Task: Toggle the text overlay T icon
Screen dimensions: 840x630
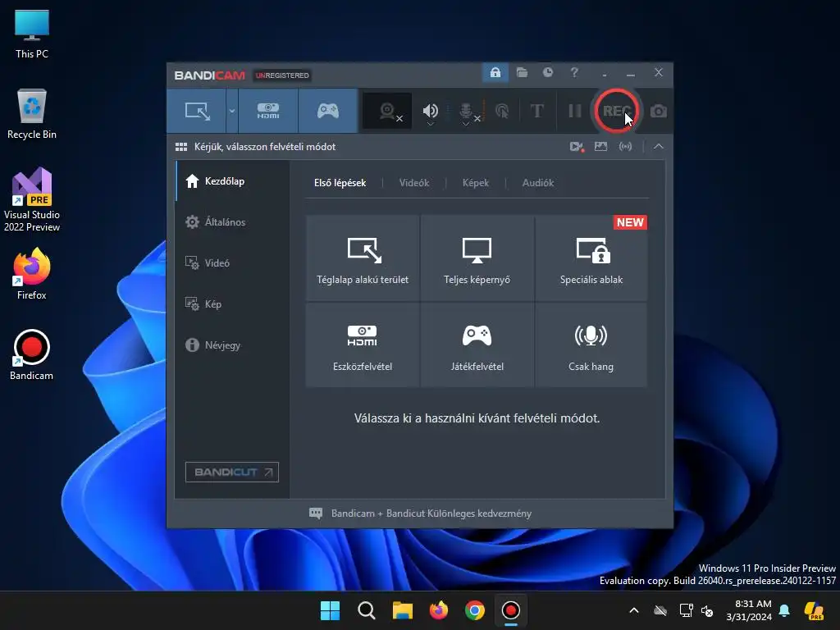Action: coord(536,111)
